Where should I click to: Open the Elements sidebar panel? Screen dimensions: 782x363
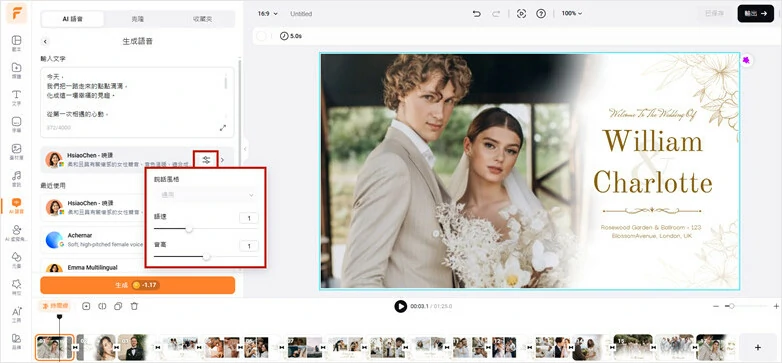[x=16, y=259]
